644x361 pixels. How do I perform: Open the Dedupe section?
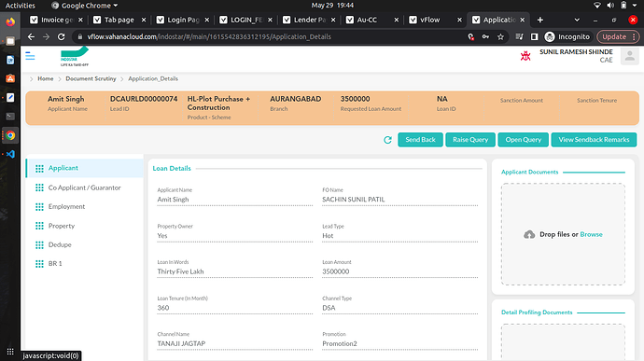(85, 244)
